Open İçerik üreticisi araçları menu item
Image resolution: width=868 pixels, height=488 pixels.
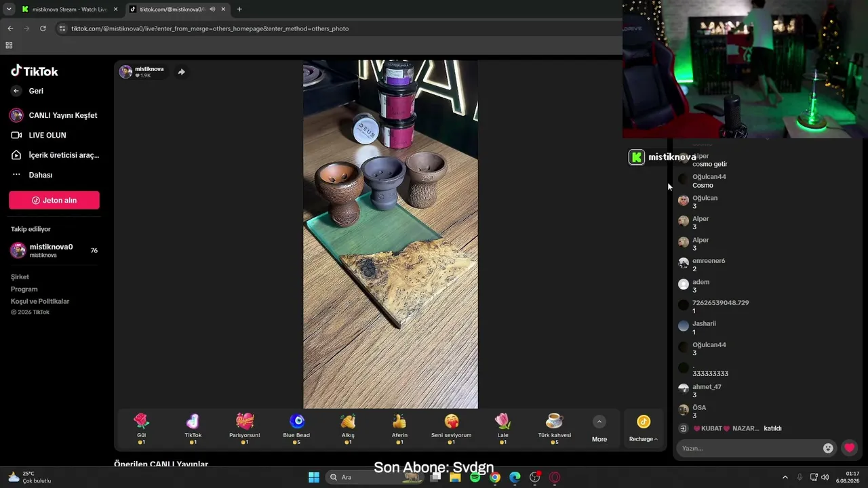pos(56,155)
